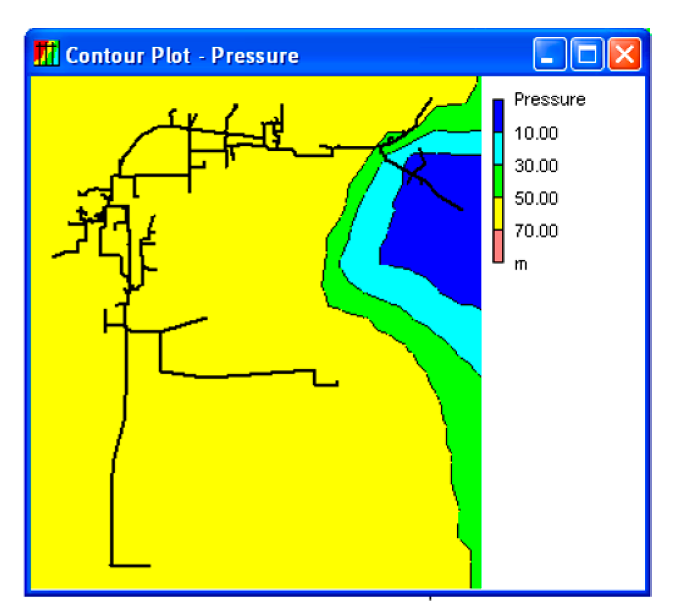Click the 70.00 legend value
The width and height of the screenshot is (675, 616).
[536, 231]
